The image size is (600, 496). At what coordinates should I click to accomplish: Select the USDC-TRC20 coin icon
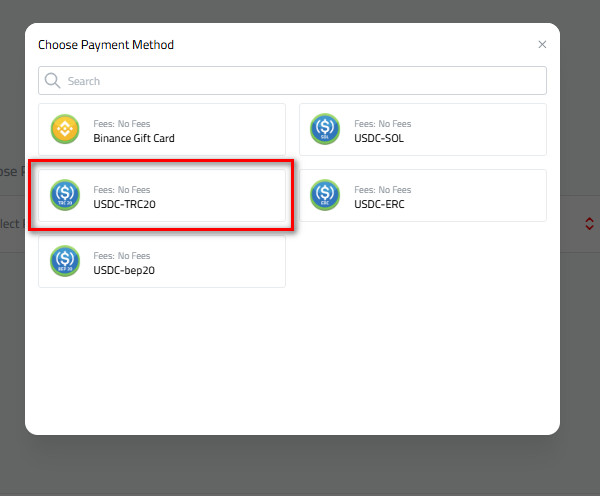click(x=65, y=195)
